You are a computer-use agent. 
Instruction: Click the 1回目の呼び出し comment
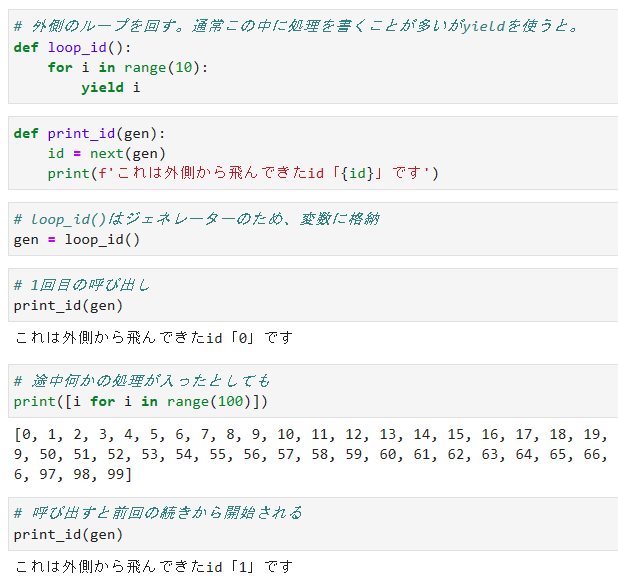(x=82, y=285)
